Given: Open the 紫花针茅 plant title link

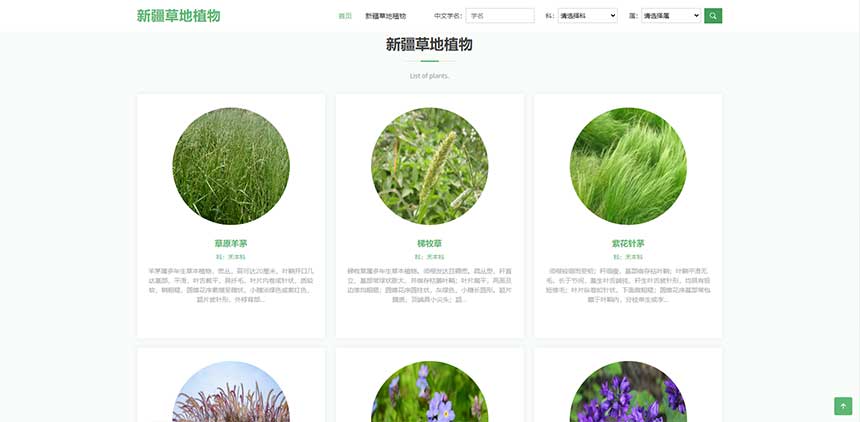Looking at the screenshot, I should pos(628,244).
